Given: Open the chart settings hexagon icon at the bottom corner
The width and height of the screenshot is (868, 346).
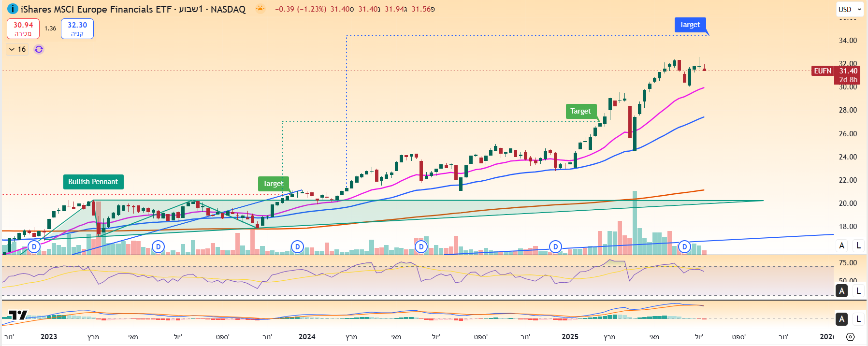Looking at the screenshot, I should (x=851, y=337).
